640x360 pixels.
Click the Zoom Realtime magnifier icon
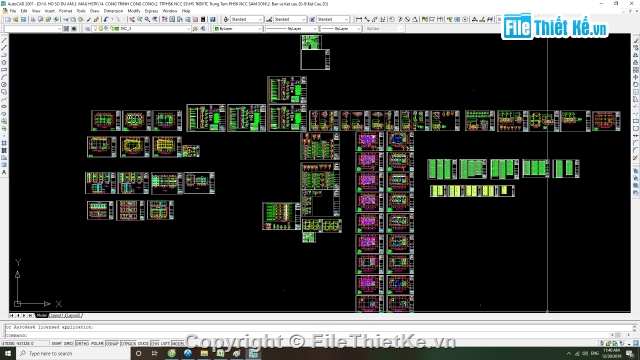[x=139, y=19]
